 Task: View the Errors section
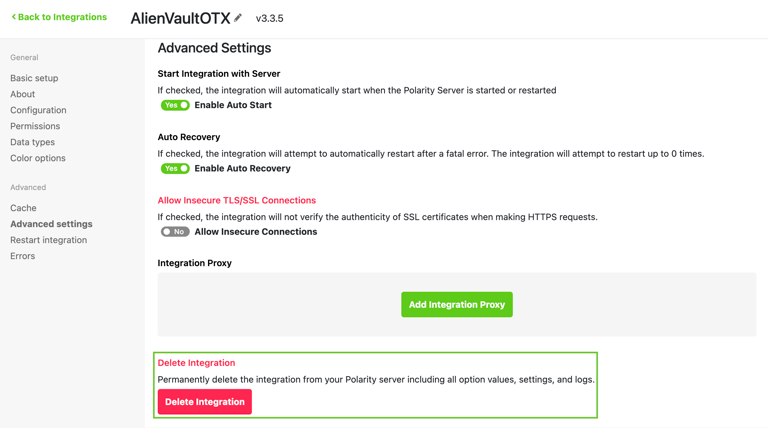(23, 256)
